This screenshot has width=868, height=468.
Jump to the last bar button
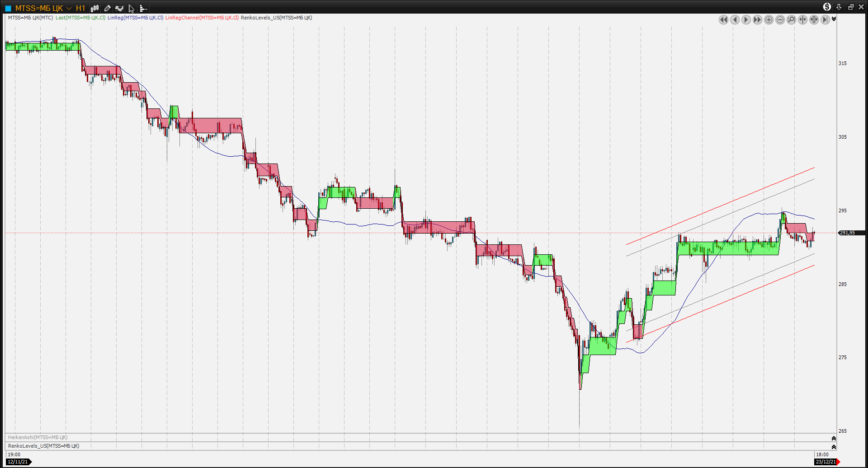click(x=825, y=19)
